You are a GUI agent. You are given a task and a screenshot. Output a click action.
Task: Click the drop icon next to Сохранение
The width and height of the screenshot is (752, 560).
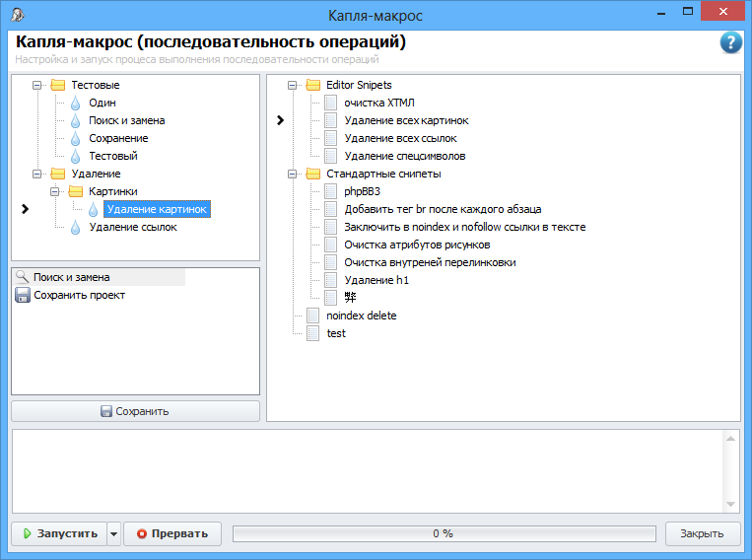click(75, 138)
